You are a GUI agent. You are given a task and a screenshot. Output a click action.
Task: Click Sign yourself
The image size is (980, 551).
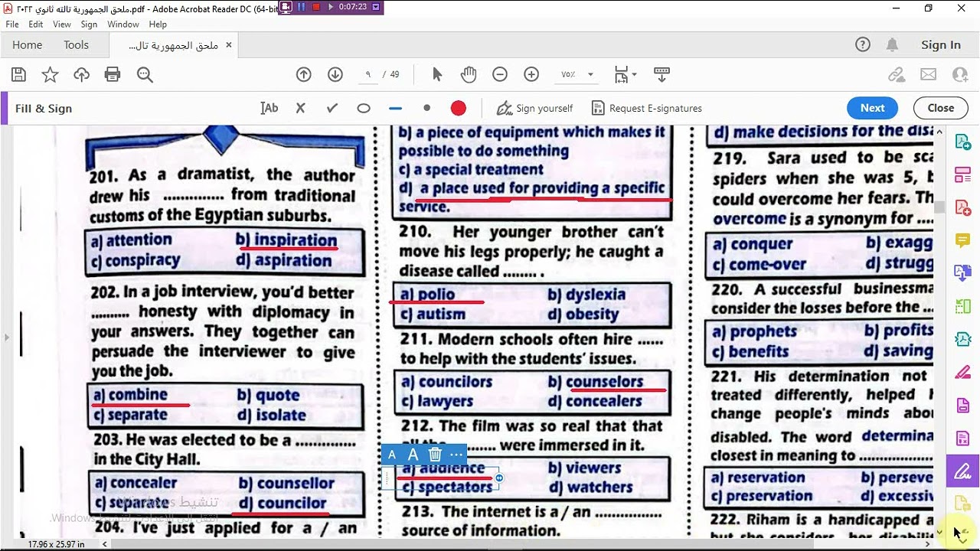pos(535,108)
